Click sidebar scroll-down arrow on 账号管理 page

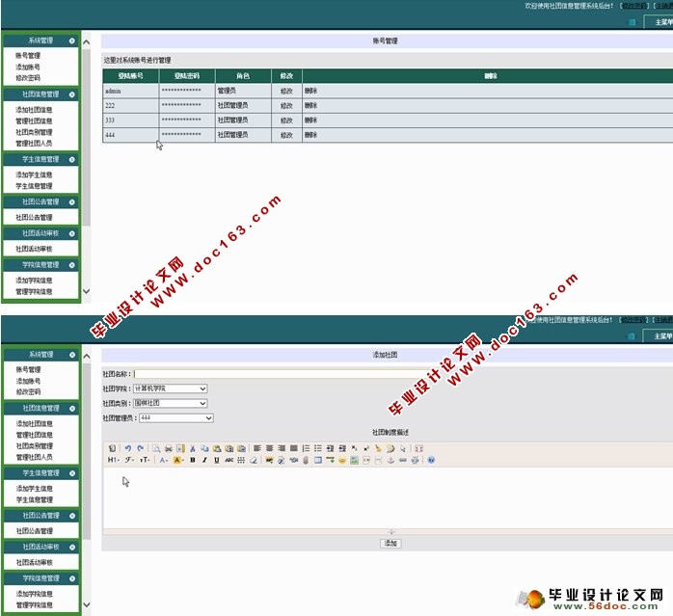pos(86,291)
